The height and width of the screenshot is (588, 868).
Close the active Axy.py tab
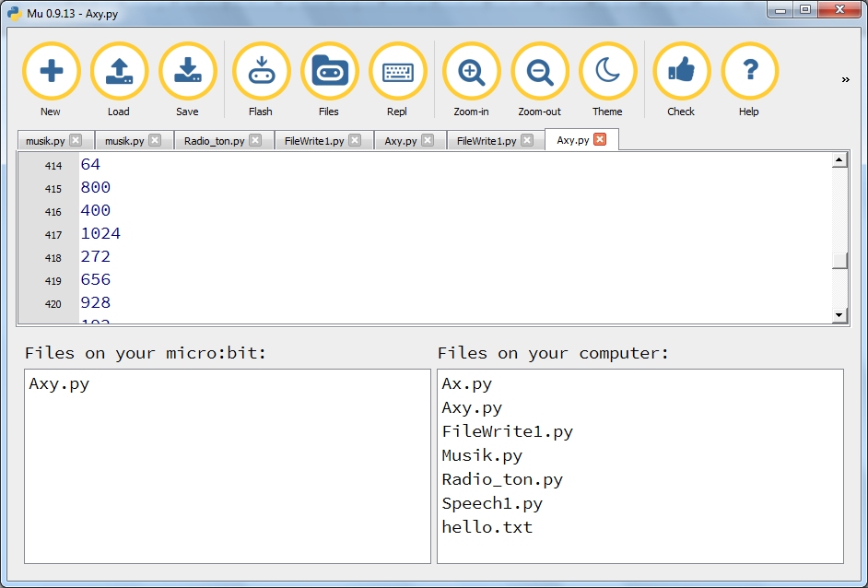tap(600, 140)
